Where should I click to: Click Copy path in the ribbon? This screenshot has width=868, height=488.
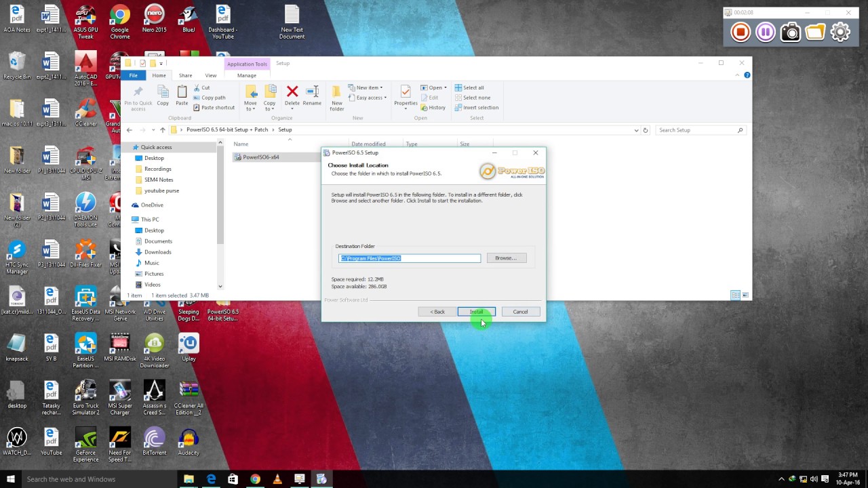pos(210,98)
